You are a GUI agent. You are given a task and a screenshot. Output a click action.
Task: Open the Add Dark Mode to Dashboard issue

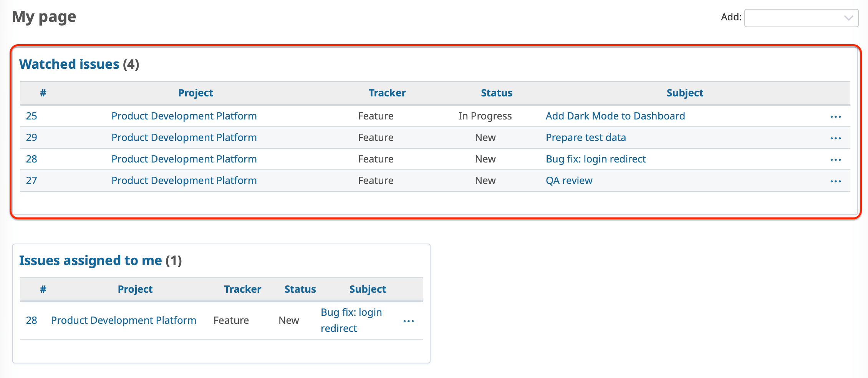[615, 116]
